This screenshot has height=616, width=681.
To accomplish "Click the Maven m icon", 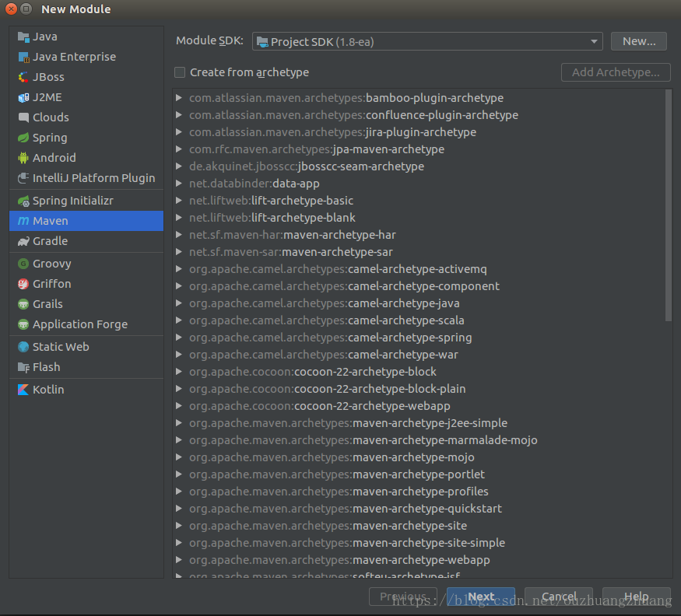I will pos(23,221).
